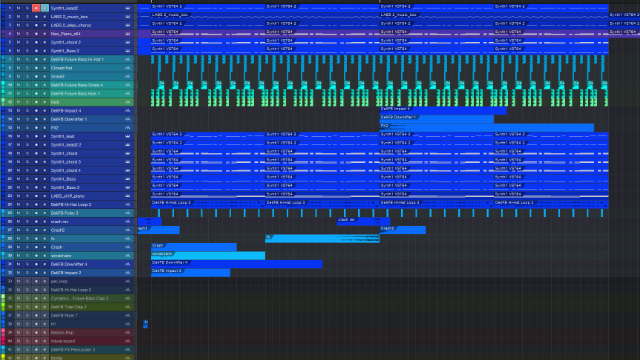Mute the Kick track

click(x=18, y=102)
